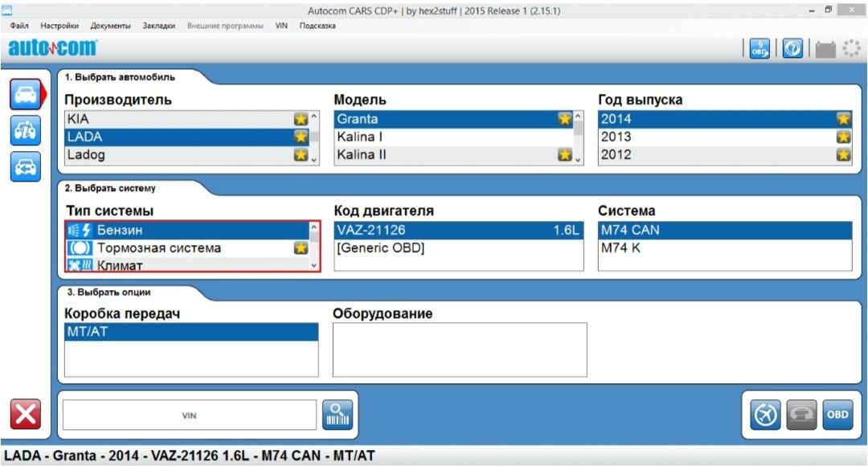The image size is (868, 466).
Task: Open the Закладки menu
Action: click(159, 26)
